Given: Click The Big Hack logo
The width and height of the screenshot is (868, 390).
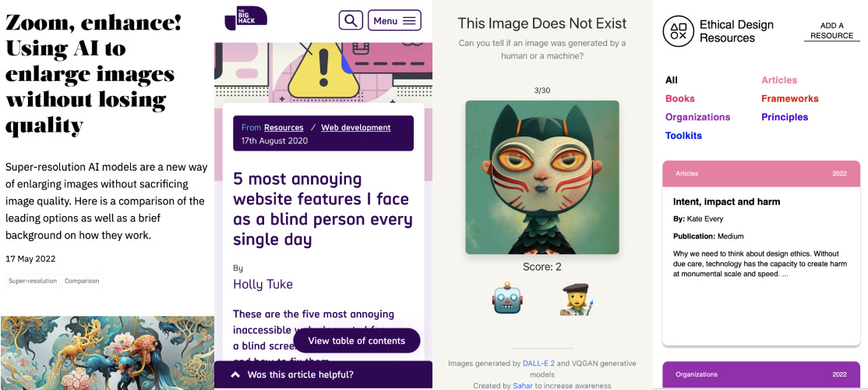Looking at the screenshot, I should [x=245, y=18].
